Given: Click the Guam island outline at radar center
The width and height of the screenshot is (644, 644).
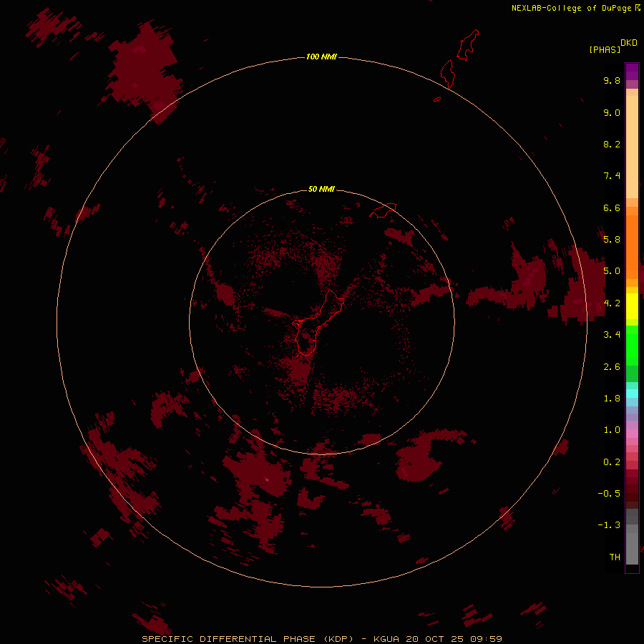Looking at the screenshot, I should (x=318, y=323).
